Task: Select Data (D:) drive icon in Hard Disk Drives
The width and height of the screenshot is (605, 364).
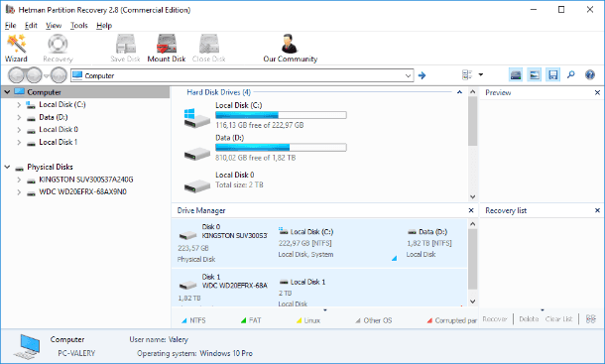Action: click(196, 154)
